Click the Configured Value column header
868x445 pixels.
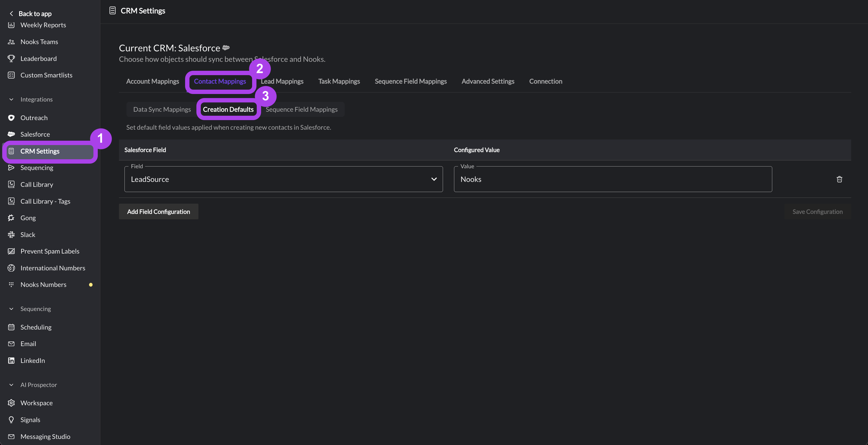point(477,150)
